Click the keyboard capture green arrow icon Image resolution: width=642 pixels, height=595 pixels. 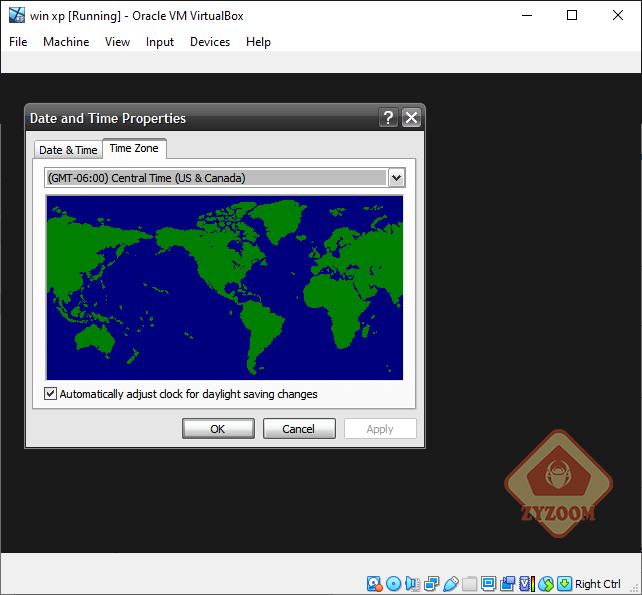(x=564, y=583)
